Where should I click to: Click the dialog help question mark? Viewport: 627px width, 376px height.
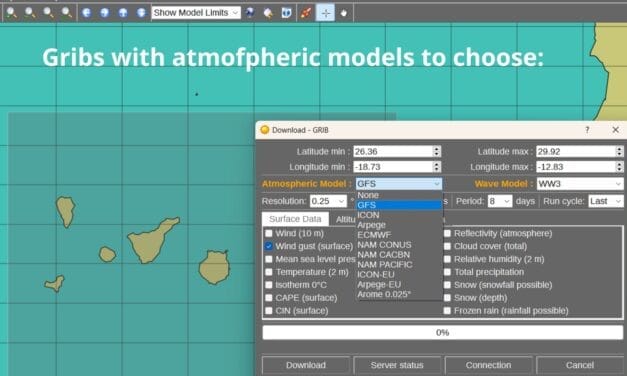(x=587, y=130)
